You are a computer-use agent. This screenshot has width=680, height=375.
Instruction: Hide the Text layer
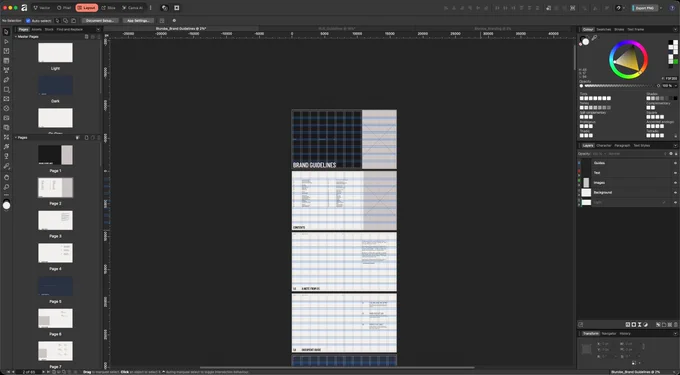675,173
